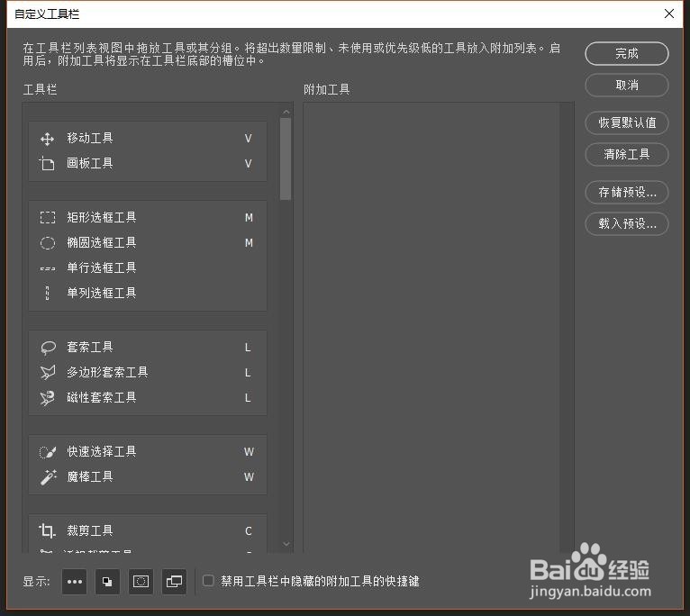The image size is (690, 616).
Task: Click the 多边形套索工具 label text
Action: (x=107, y=372)
